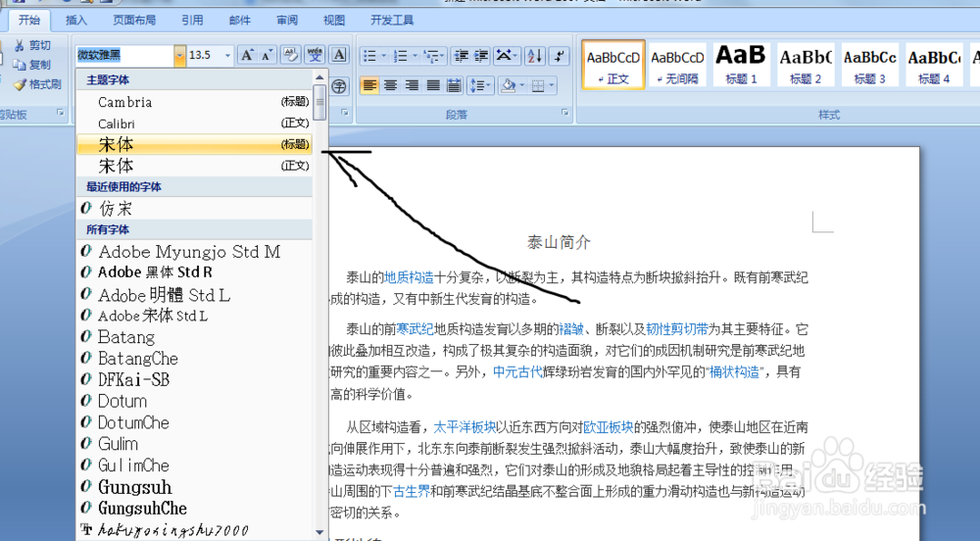
Task: Click the Borders grid icon
Action: point(538,85)
